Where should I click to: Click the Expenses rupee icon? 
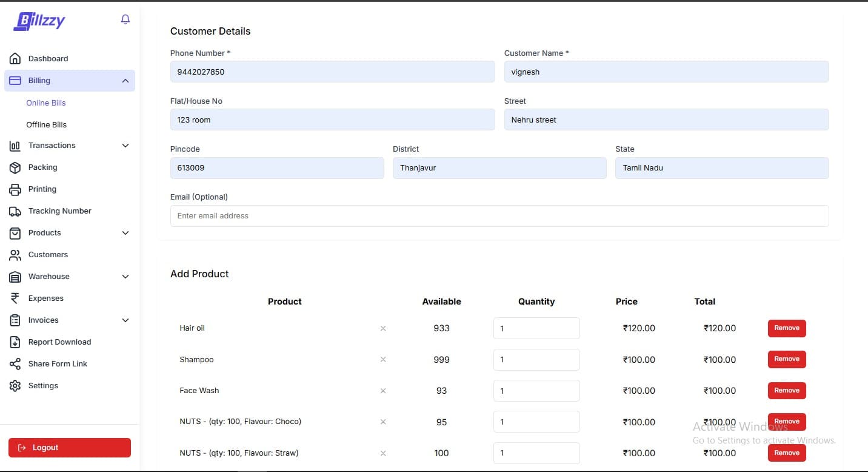coord(15,298)
